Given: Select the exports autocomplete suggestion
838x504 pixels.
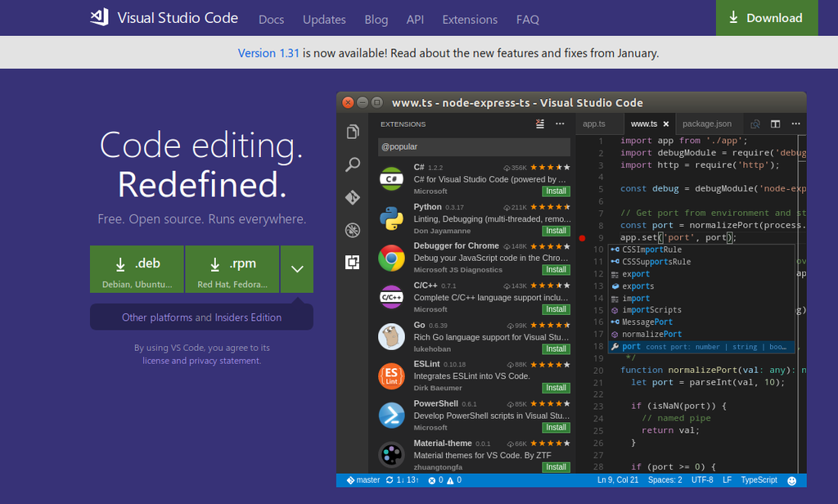Looking at the screenshot, I should (x=701, y=286).
